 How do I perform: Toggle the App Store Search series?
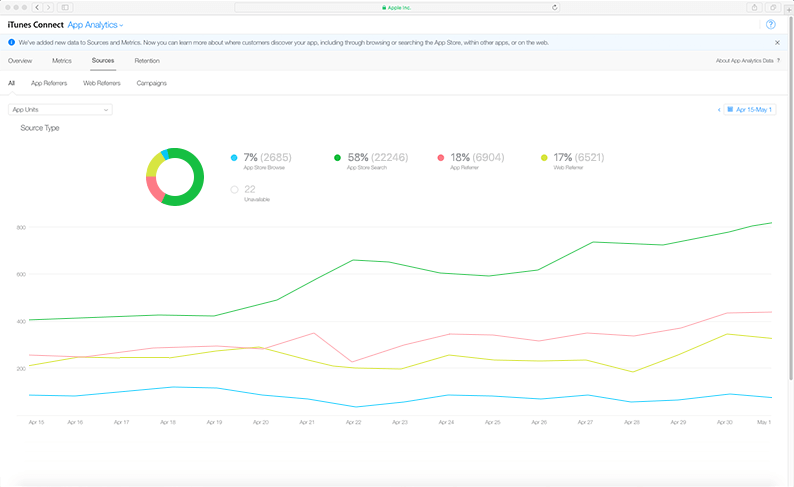point(337,158)
